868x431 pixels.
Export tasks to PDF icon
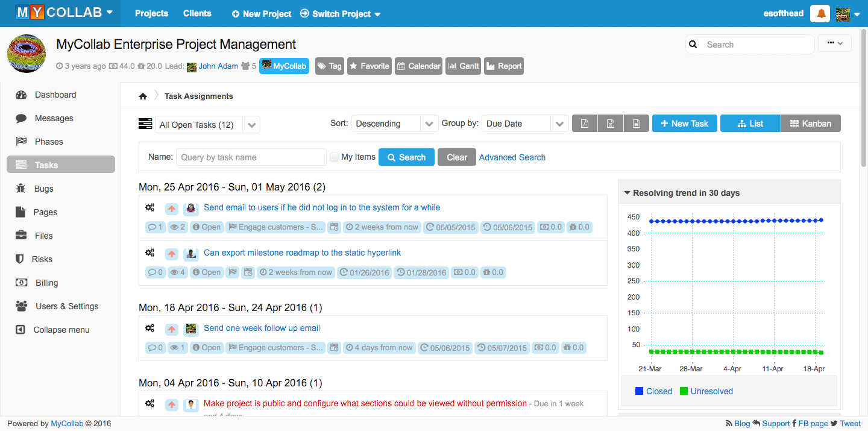click(585, 124)
